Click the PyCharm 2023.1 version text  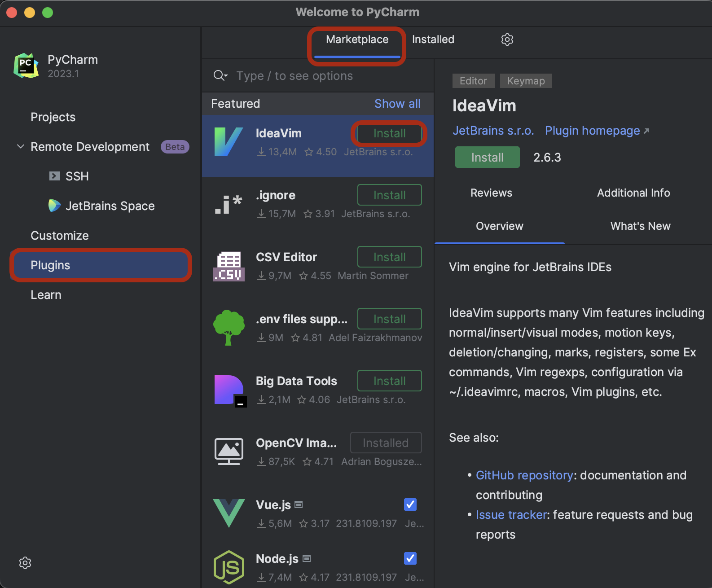pos(63,74)
